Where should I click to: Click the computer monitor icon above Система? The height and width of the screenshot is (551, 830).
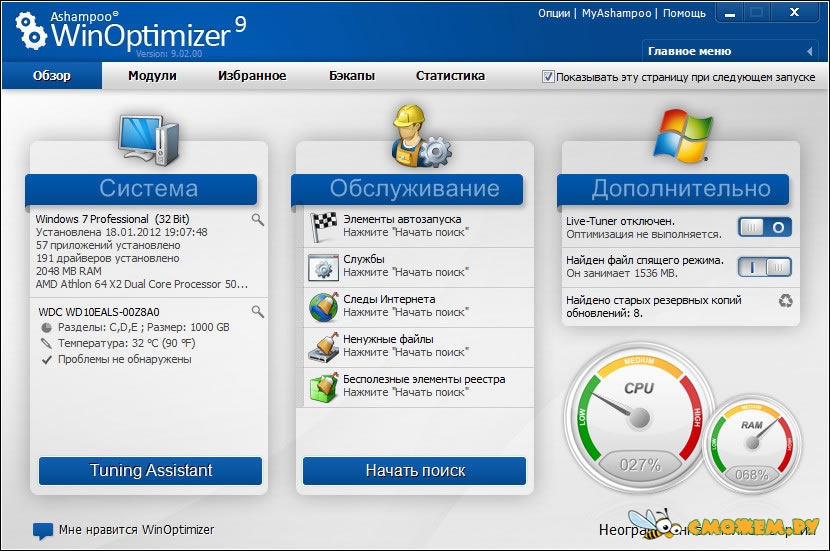pyautogui.click(x=149, y=140)
